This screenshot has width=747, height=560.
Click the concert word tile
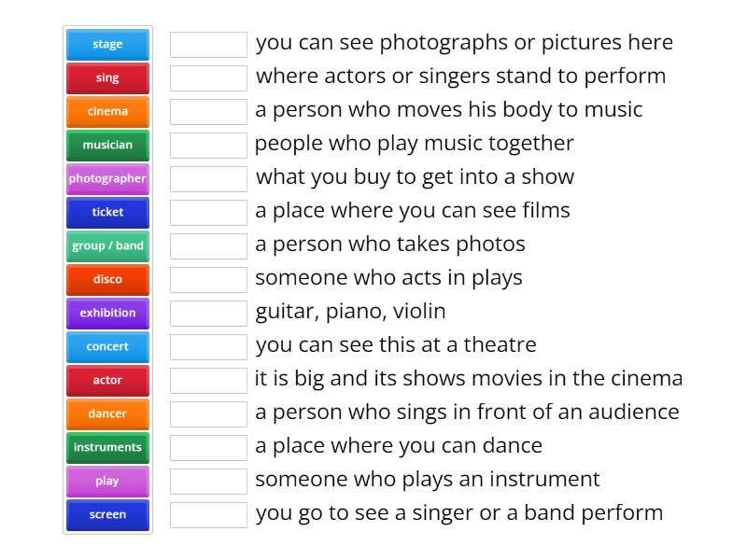click(x=106, y=346)
